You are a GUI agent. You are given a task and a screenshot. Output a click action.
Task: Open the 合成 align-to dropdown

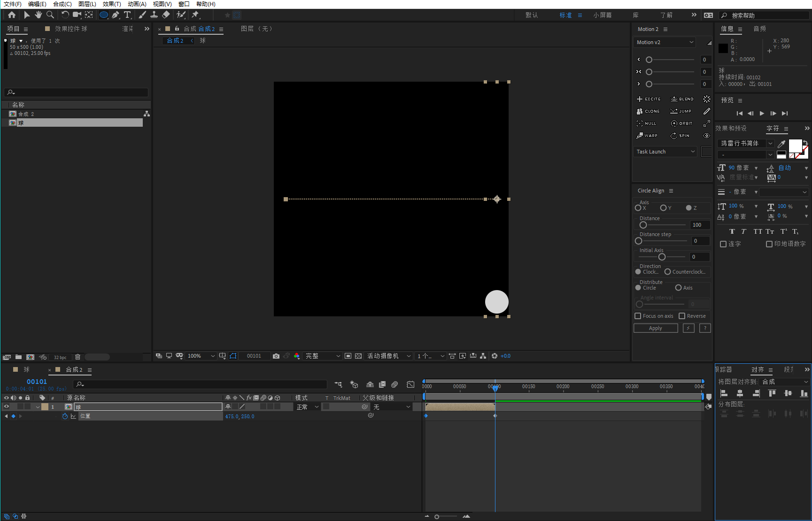click(785, 382)
